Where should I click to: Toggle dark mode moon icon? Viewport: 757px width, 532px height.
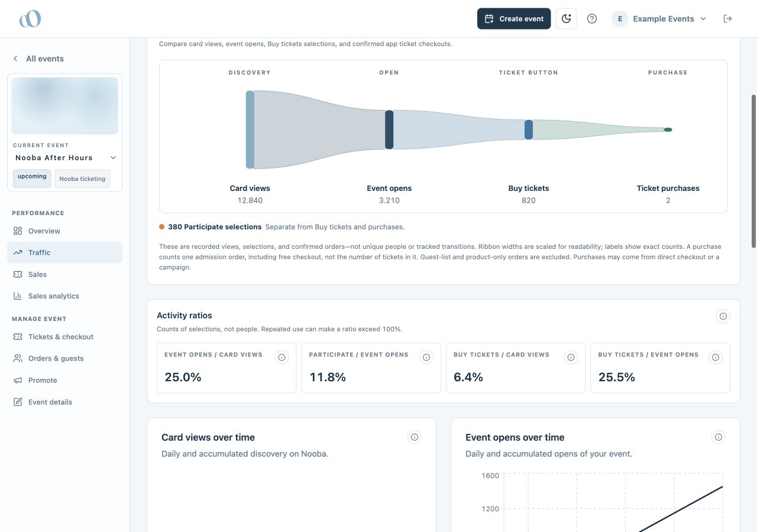566,19
